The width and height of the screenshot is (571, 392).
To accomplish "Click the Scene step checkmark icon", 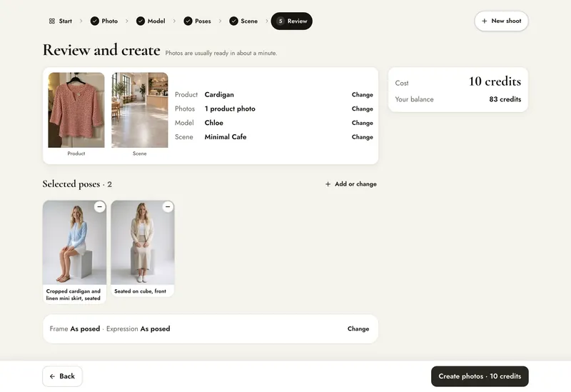I will tap(234, 21).
